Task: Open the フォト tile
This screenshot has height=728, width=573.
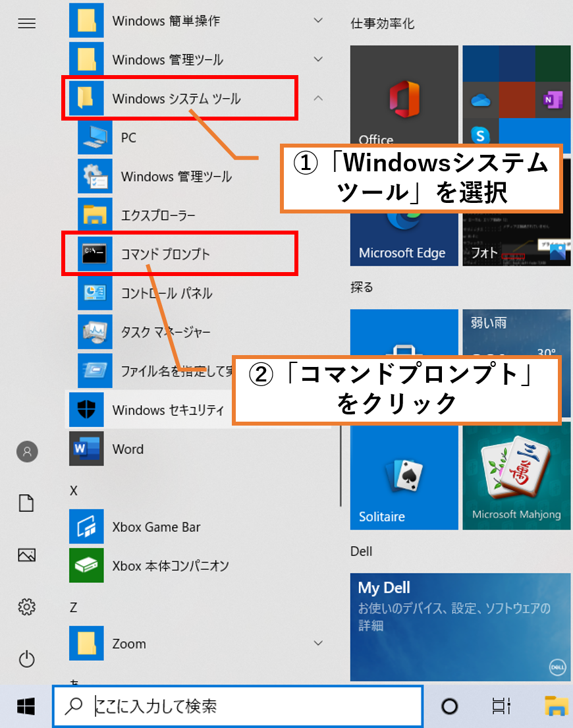Action: click(x=516, y=239)
